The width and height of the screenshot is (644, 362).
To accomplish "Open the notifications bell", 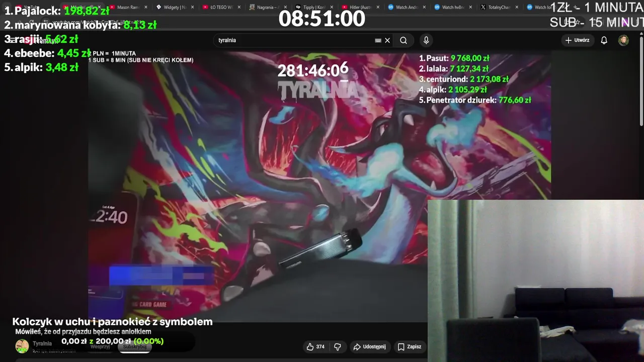I will (604, 40).
